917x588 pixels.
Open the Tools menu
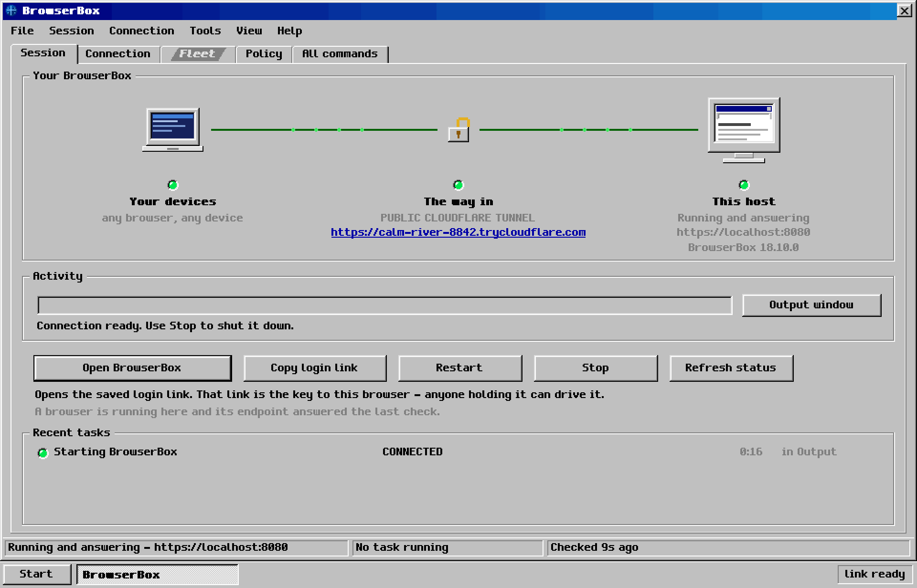[x=205, y=31]
